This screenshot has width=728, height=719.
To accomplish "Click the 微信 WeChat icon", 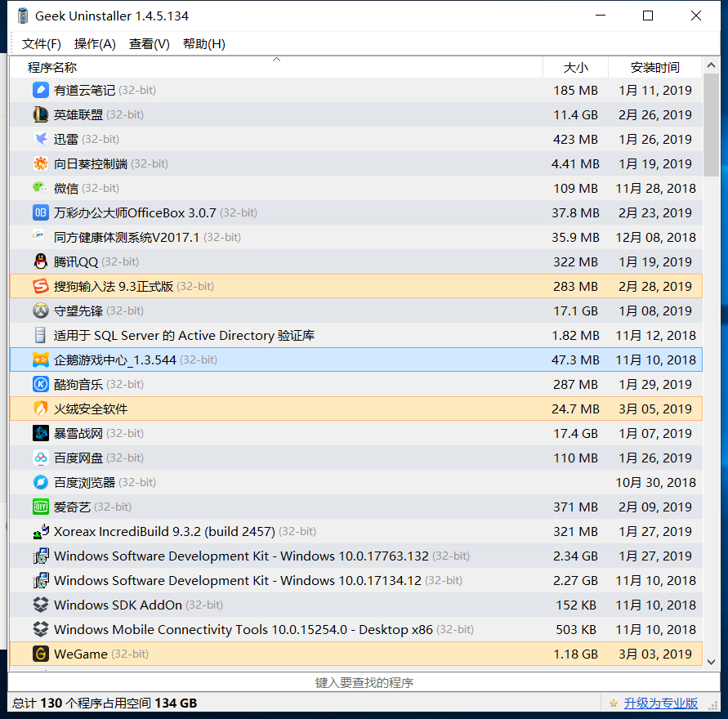I will tap(40, 188).
